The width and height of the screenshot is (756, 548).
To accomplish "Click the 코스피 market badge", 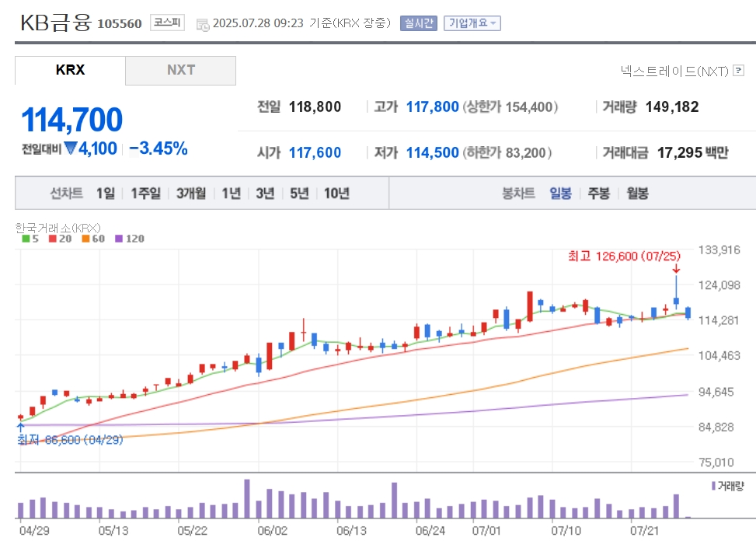I will pyautogui.click(x=167, y=23).
